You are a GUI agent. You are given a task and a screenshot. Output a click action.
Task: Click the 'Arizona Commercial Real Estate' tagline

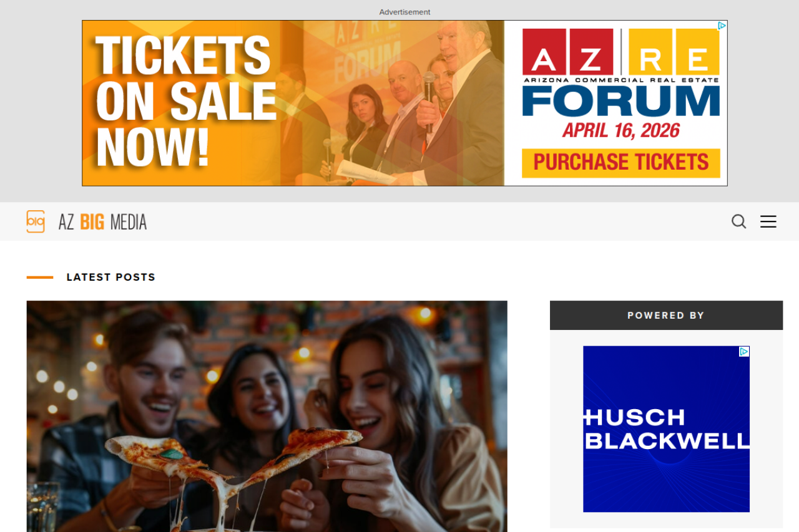pos(621,80)
